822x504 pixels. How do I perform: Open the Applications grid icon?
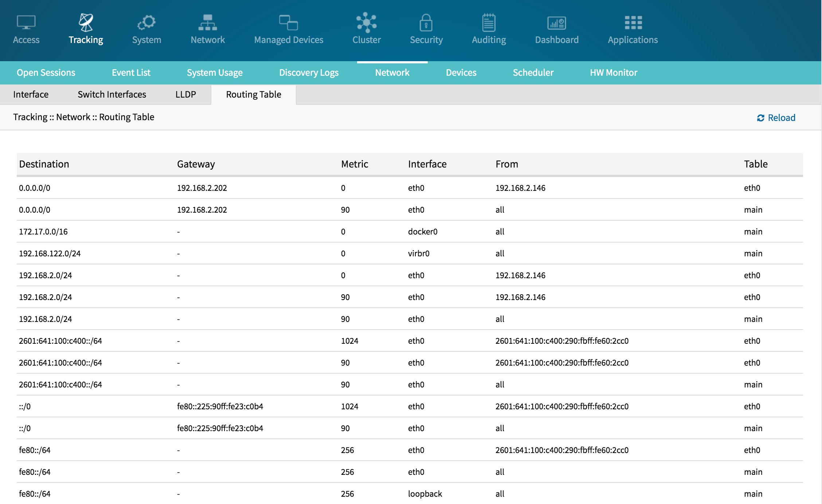(x=633, y=23)
